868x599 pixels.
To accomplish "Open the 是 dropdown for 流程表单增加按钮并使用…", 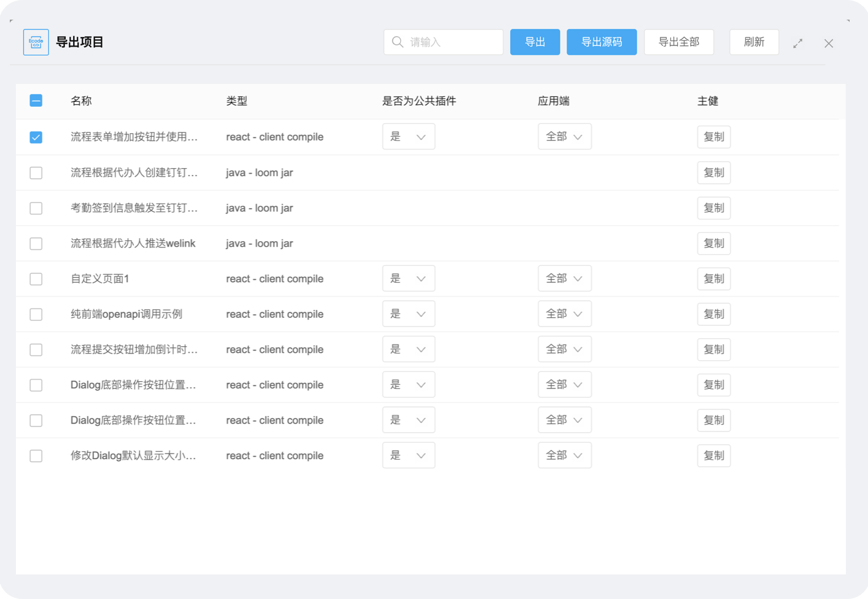I will (x=409, y=137).
